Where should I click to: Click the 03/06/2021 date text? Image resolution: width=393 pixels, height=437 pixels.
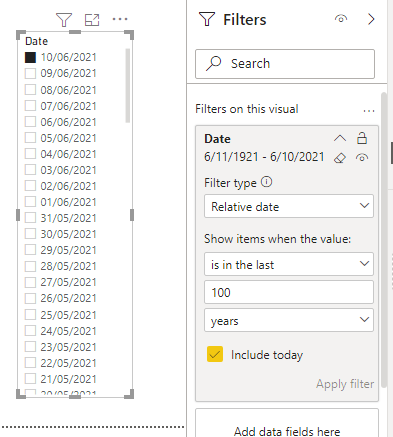68,170
